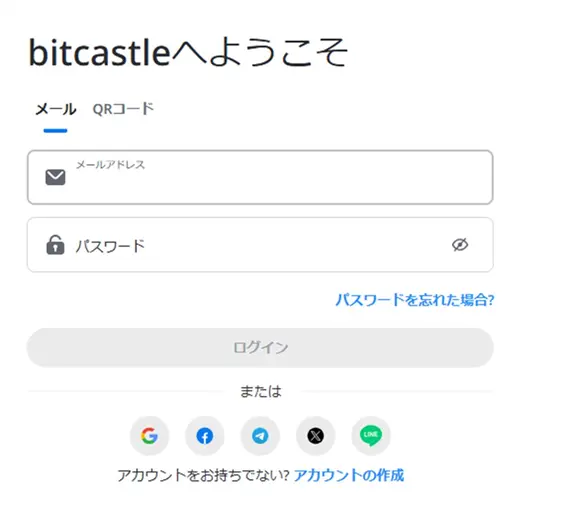Image resolution: width=561 pixels, height=517 pixels.
Task: Toggle password visibility eye icon
Action: pyautogui.click(x=460, y=245)
